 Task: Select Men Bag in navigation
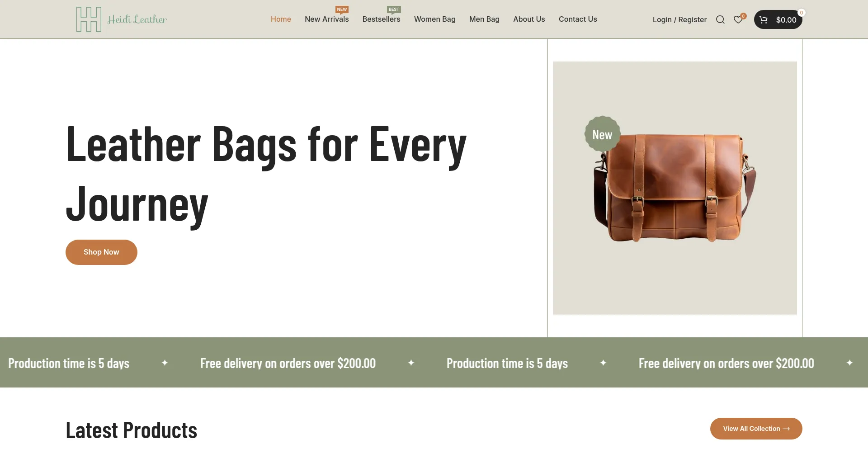point(484,19)
